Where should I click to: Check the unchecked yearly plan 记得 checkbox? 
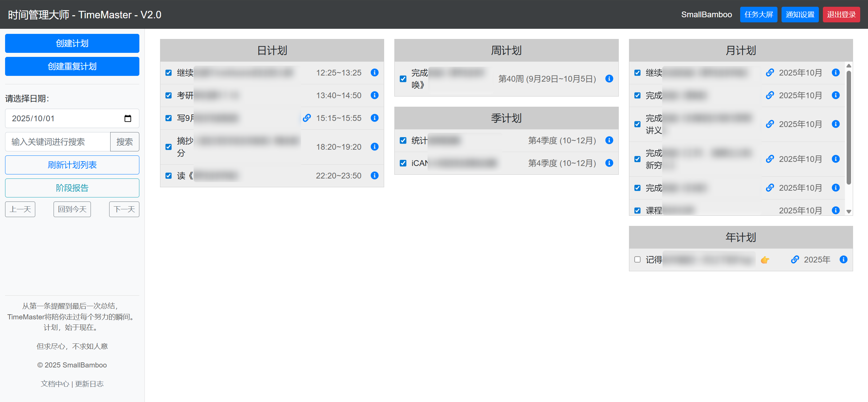(637, 259)
